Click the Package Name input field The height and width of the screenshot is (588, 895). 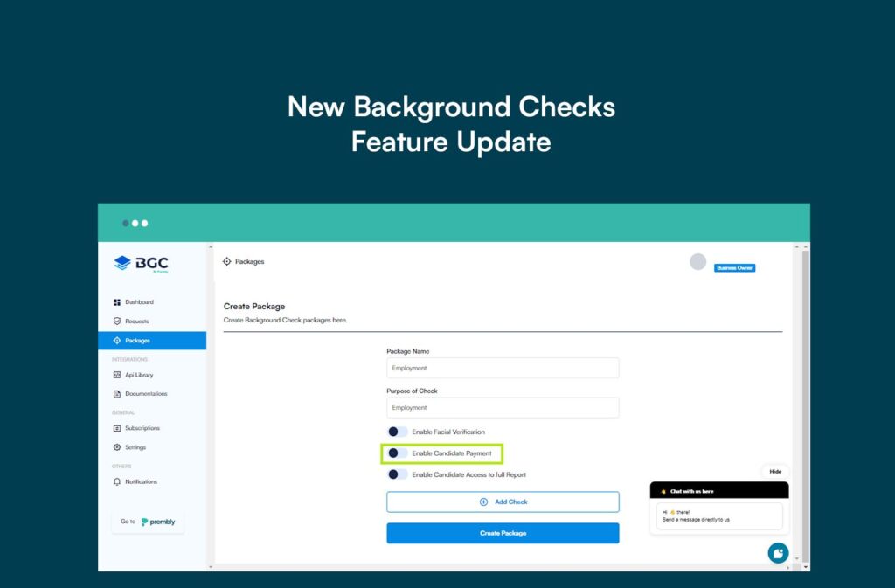503,368
